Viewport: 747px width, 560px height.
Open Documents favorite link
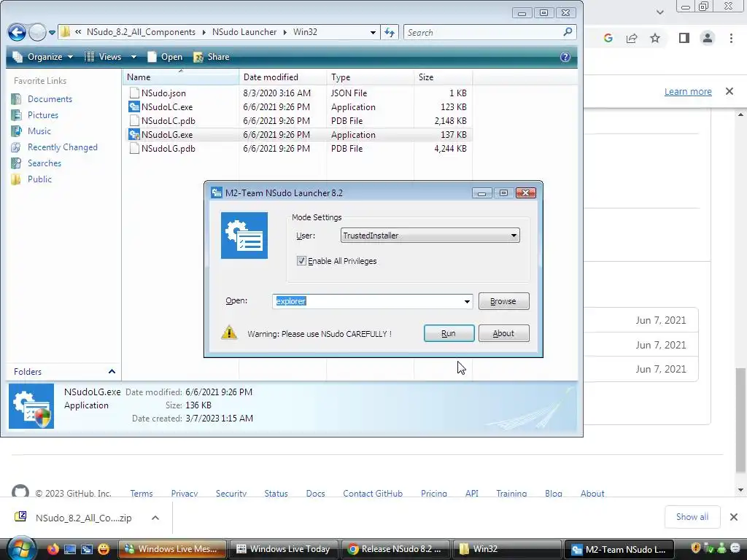pyautogui.click(x=50, y=99)
